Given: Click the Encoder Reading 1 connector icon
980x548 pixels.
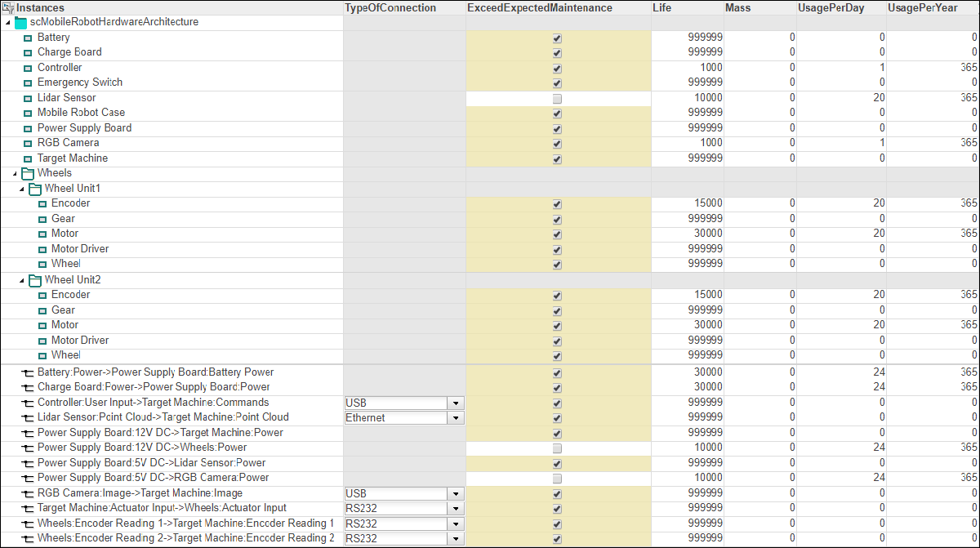Looking at the screenshot, I should pos(28,524).
